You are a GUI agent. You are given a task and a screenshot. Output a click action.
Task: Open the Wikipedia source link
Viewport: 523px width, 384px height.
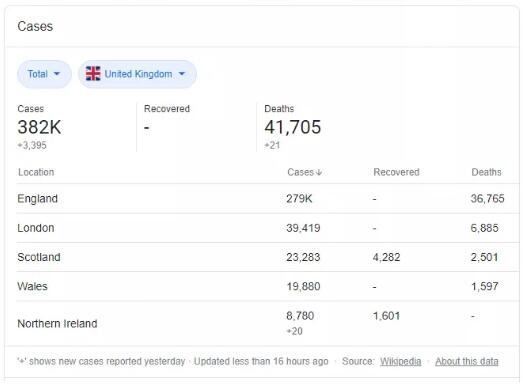400,361
